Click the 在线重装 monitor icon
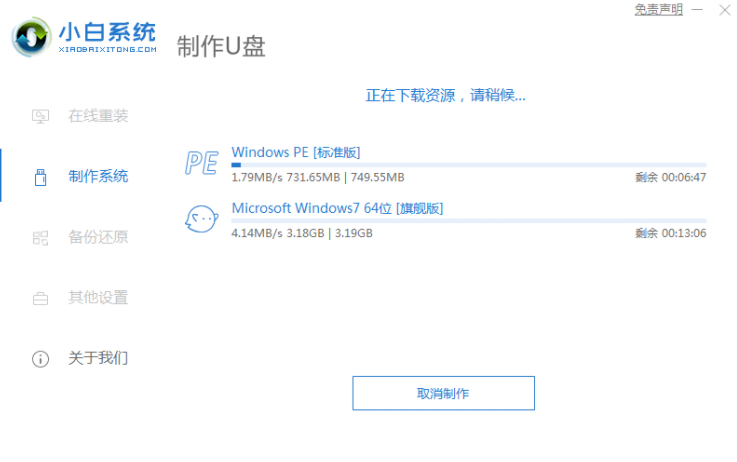Screen dimensions: 737x462 40,116
